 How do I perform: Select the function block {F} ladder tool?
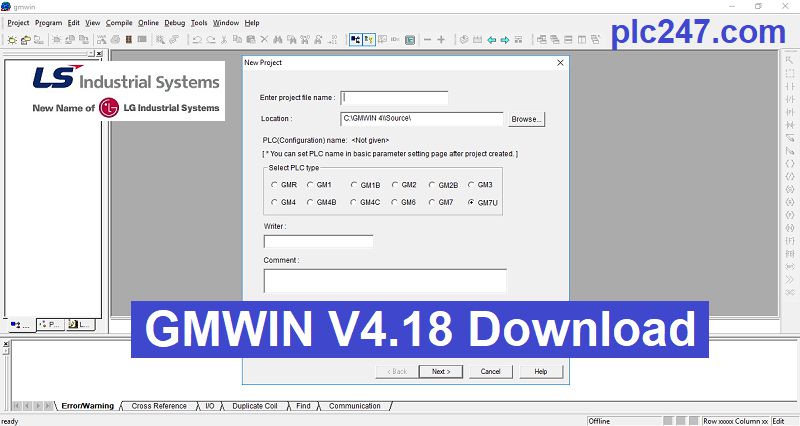tap(790, 241)
